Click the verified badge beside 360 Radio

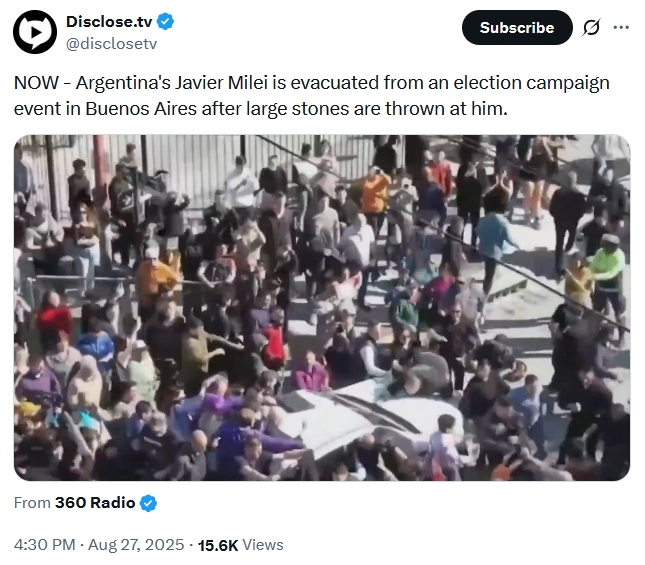pos(148,503)
